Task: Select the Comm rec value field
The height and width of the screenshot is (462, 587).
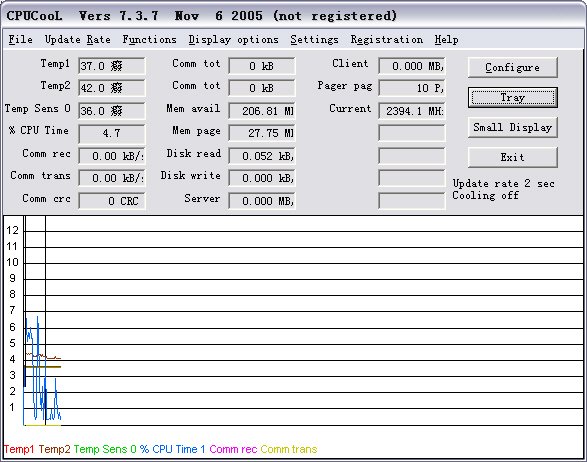Action: click(x=112, y=156)
